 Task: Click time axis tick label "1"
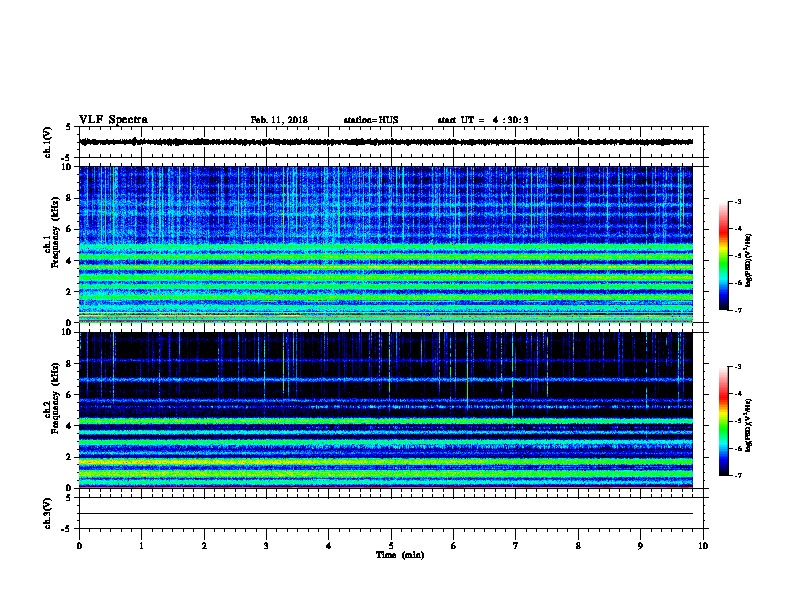[x=141, y=546]
